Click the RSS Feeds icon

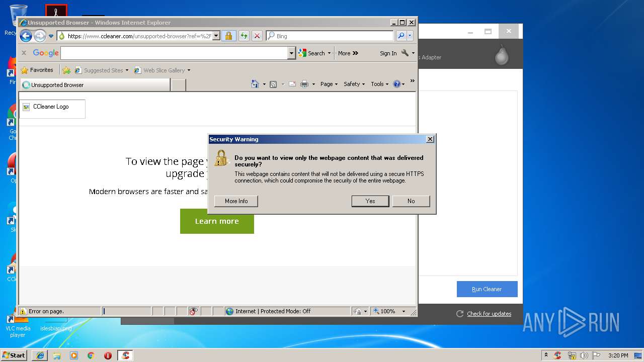coord(273,84)
